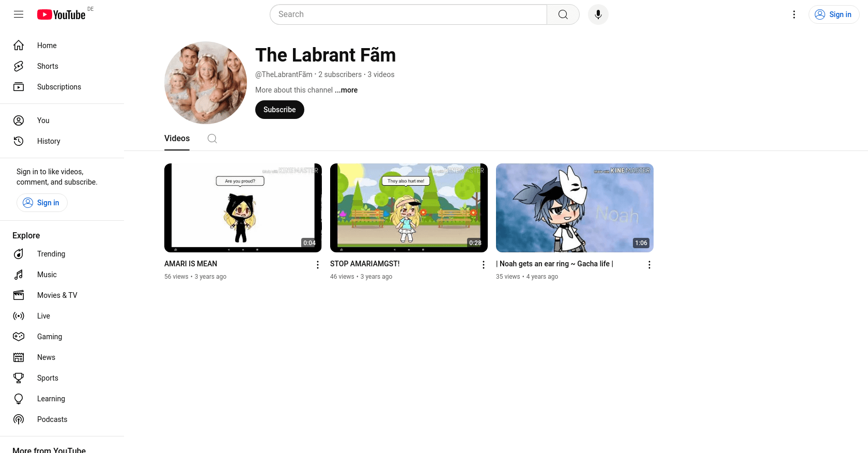The image size is (868, 453).
Task: Search within channel using magnifier icon
Action: pos(212,139)
